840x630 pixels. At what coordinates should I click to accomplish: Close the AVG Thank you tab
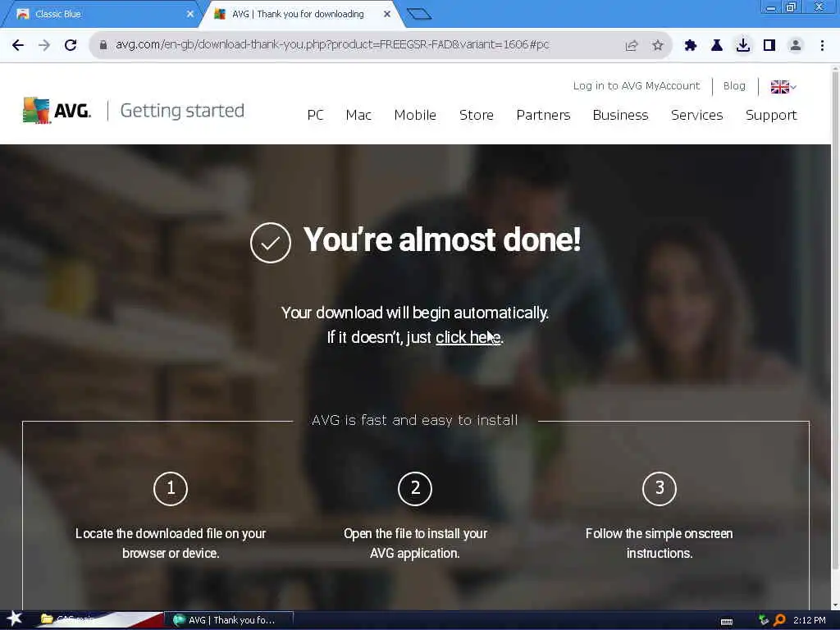tap(387, 14)
